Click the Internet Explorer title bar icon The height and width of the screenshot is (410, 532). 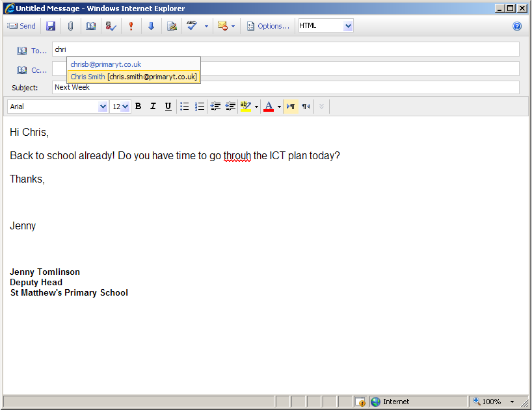pos(10,8)
